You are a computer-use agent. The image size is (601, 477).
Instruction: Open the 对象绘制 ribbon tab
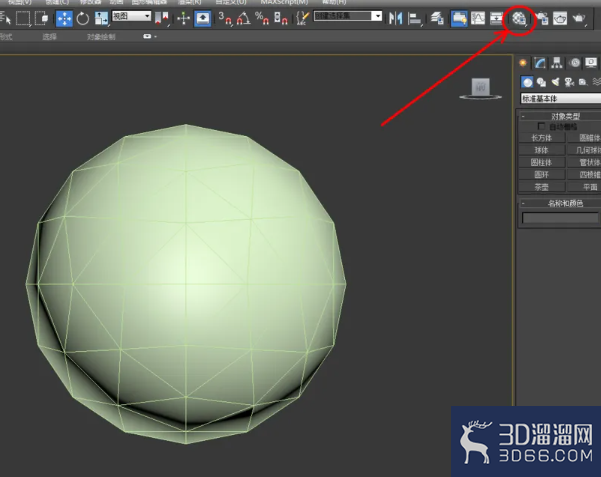101,37
